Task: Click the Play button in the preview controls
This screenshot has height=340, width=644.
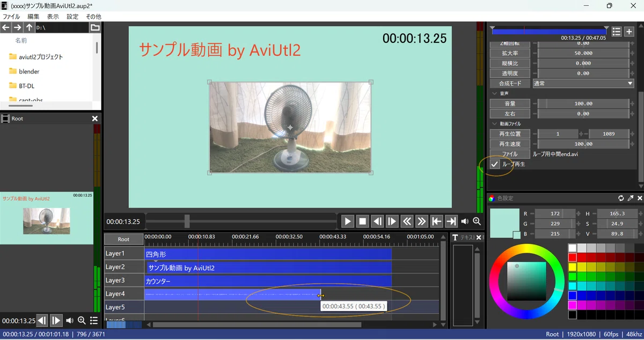Action: click(348, 221)
